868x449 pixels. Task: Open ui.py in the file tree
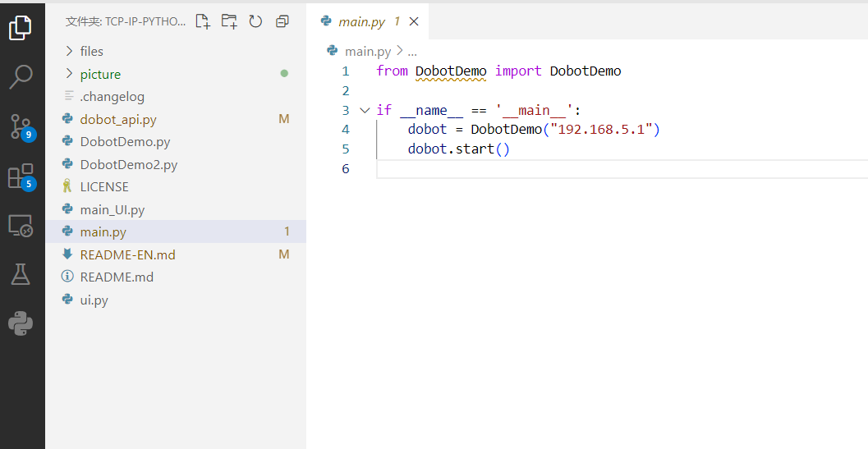pyautogui.click(x=176, y=300)
